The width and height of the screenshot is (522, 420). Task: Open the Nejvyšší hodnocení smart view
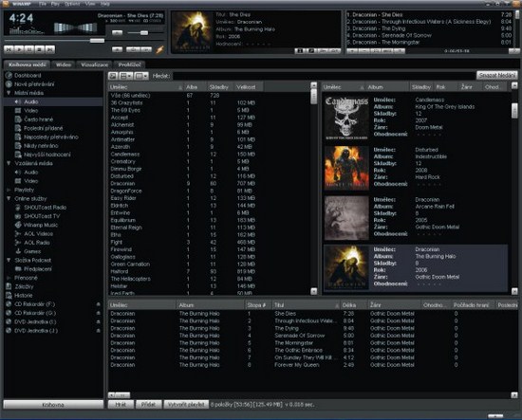[47, 155]
